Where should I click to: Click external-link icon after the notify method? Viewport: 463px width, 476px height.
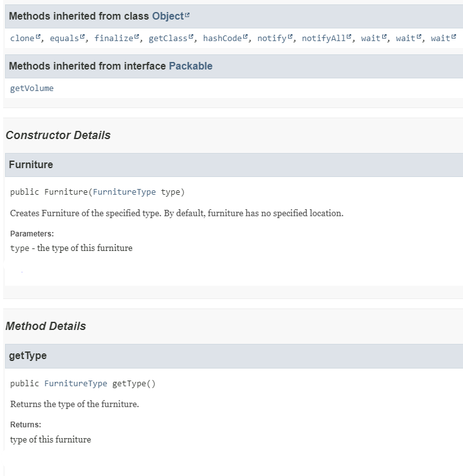click(291, 37)
